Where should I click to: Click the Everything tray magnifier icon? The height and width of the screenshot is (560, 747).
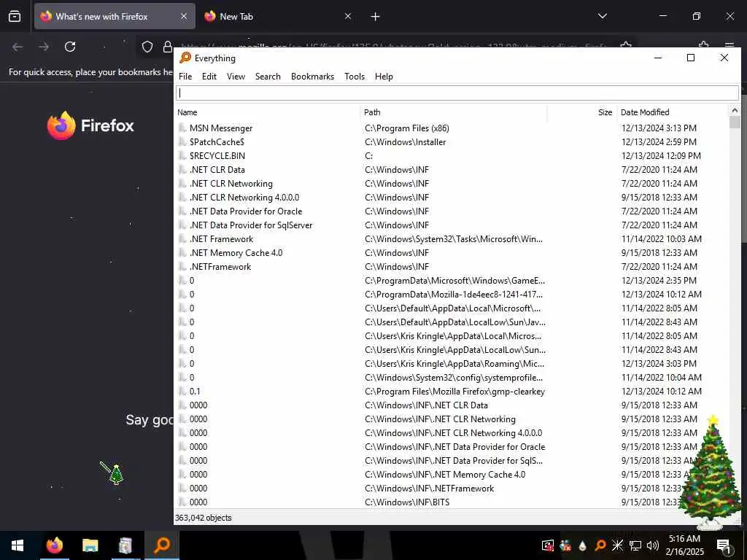600,545
